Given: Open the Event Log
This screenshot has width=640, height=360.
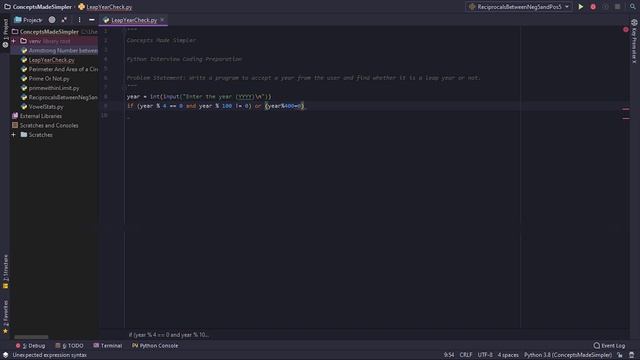Looking at the screenshot, I should coord(609,346).
